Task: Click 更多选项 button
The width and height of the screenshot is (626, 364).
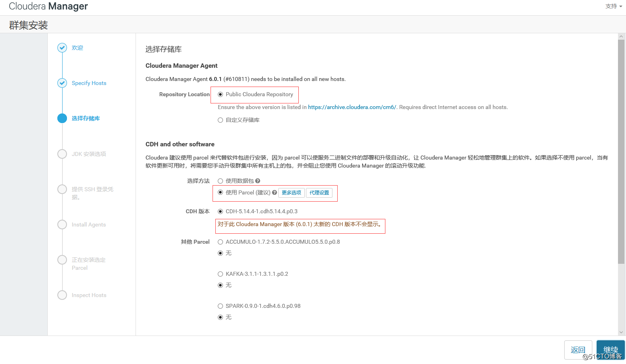Action: (292, 193)
